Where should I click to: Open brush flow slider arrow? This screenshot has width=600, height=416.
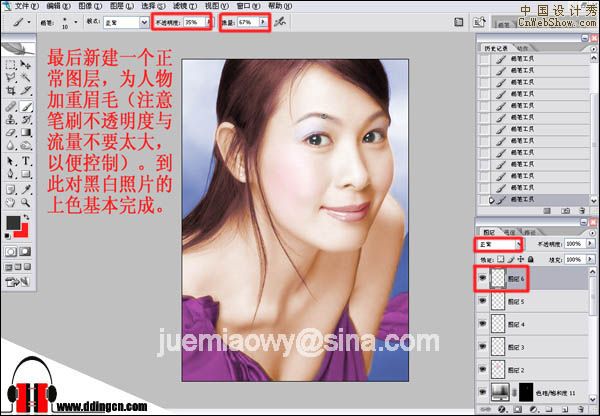263,22
